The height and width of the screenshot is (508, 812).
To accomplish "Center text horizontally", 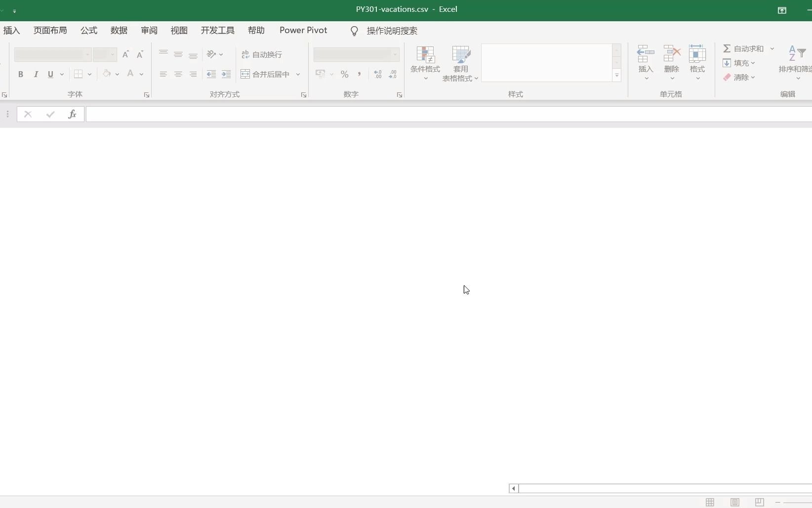I will 178,74.
